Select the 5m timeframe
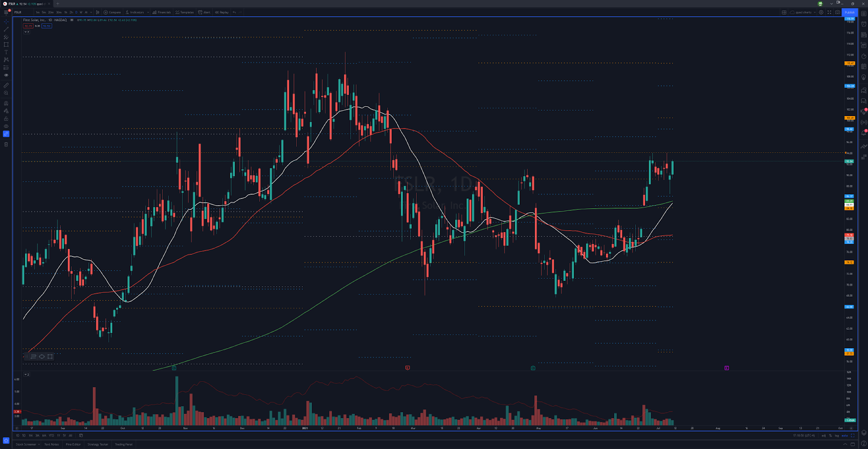This screenshot has width=868, height=449. coord(44,12)
